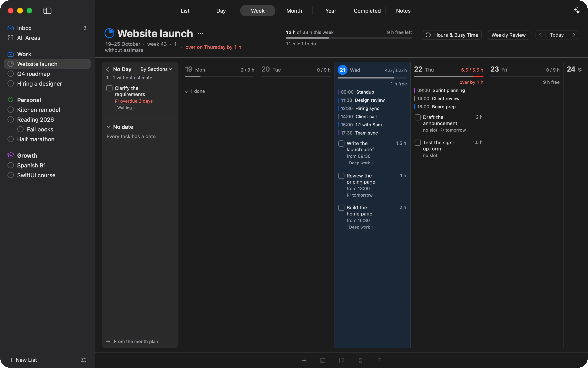Click the calendar icon in bottom toolbar
The width and height of the screenshot is (588, 368).
coord(323,360)
